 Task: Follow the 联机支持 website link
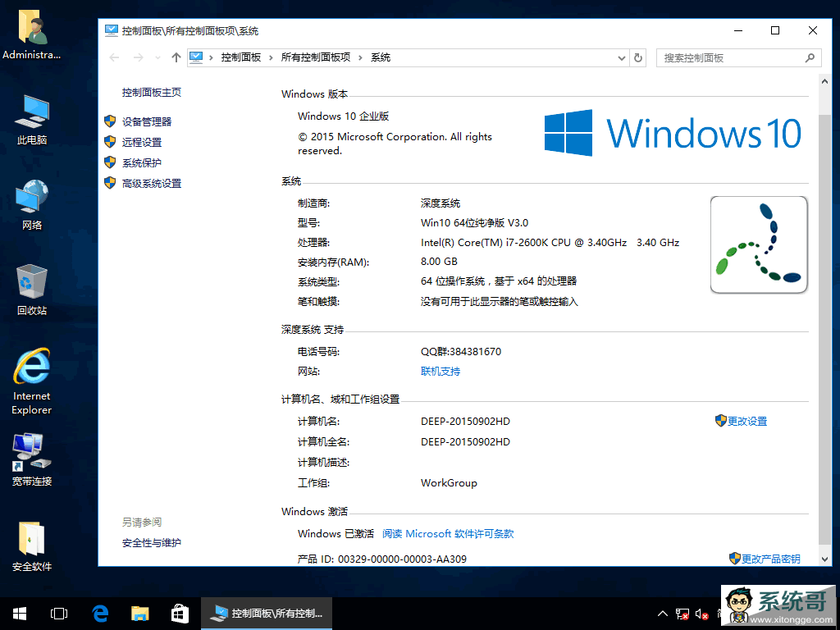point(441,372)
